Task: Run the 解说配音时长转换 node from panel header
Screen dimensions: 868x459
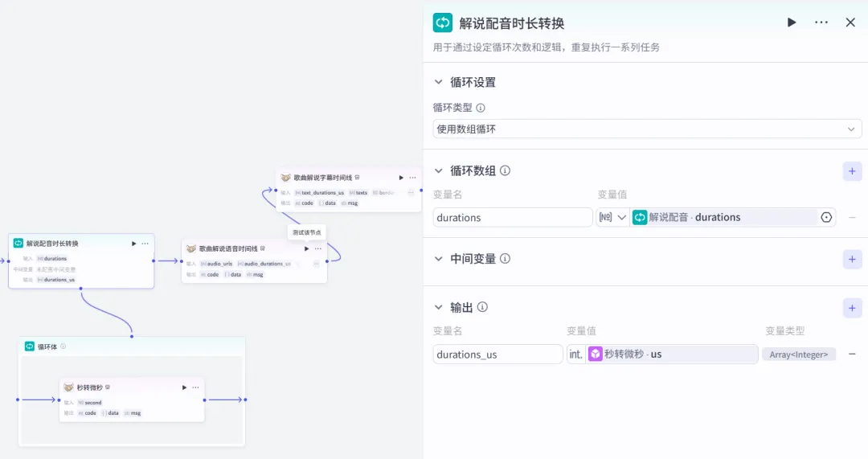Action: click(792, 23)
